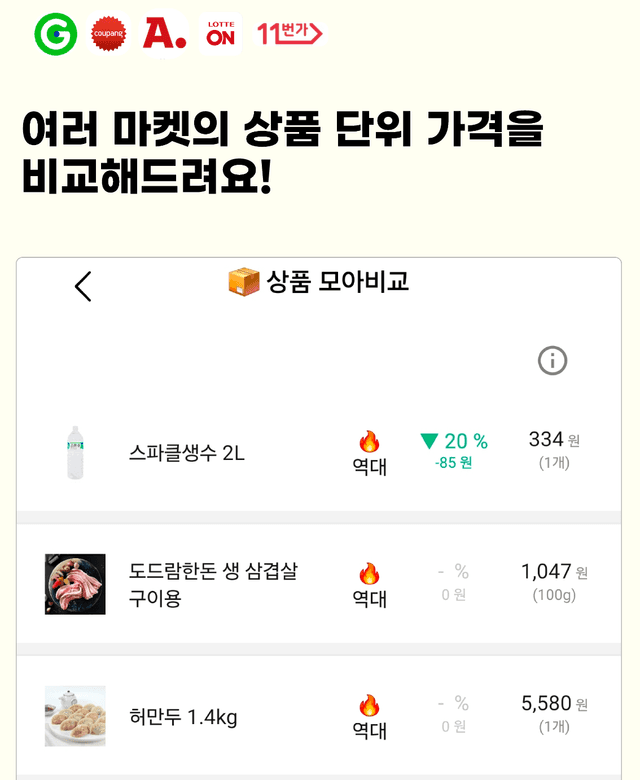This screenshot has height=780, width=640.
Task: Select the pork belly thumbnail
Action: click(75, 584)
